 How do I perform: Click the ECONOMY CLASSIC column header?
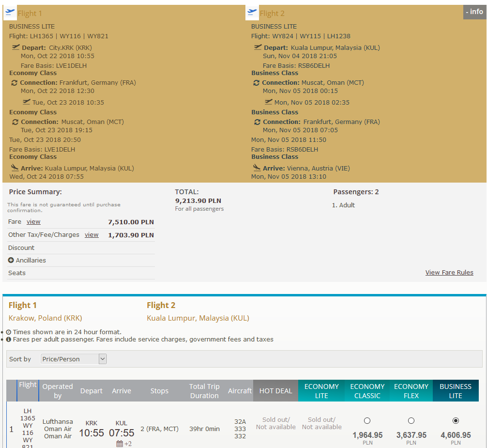click(x=367, y=391)
